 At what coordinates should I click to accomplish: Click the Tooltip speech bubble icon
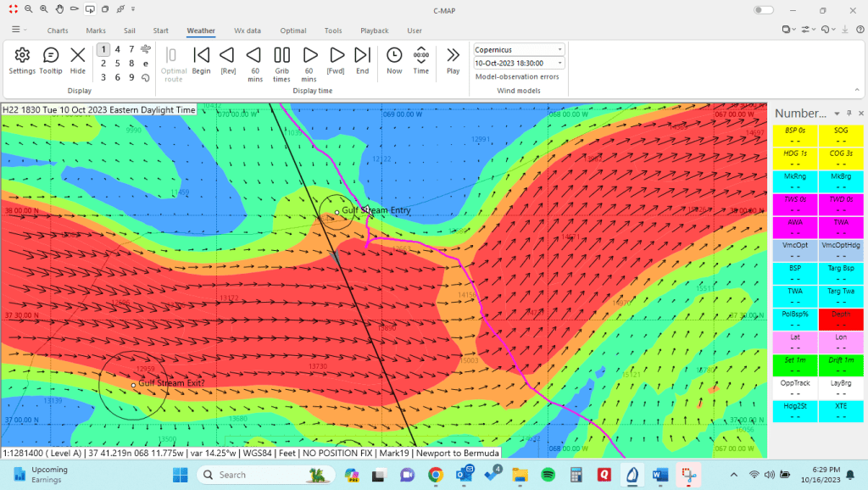pyautogui.click(x=51, y=60)
